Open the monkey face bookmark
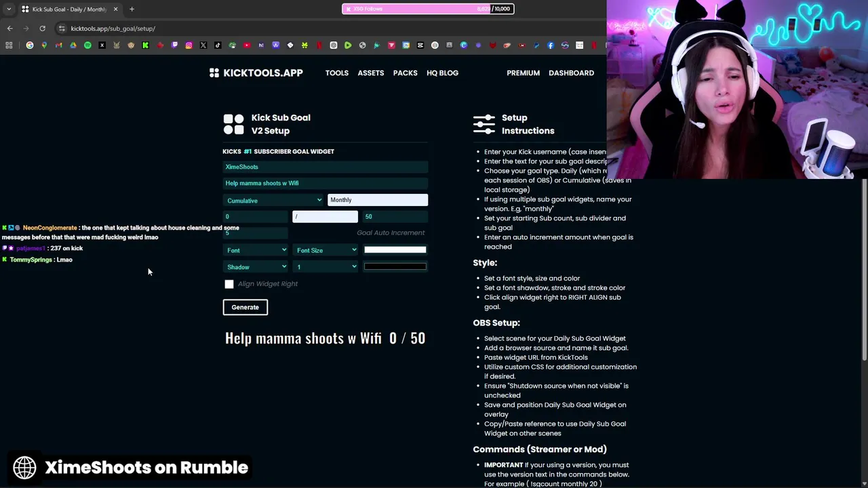This screenshot has width=868, height=488. [131, 45]
